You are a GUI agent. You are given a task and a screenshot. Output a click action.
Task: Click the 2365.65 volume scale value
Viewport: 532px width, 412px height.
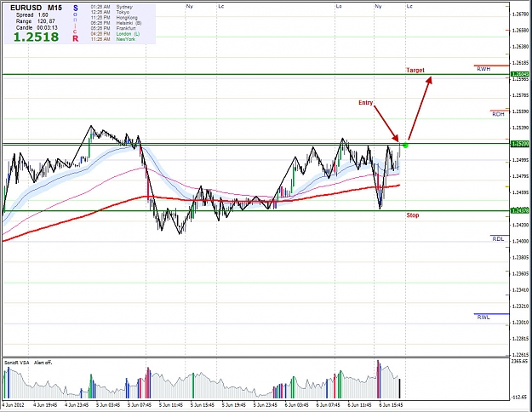point(520,362)
